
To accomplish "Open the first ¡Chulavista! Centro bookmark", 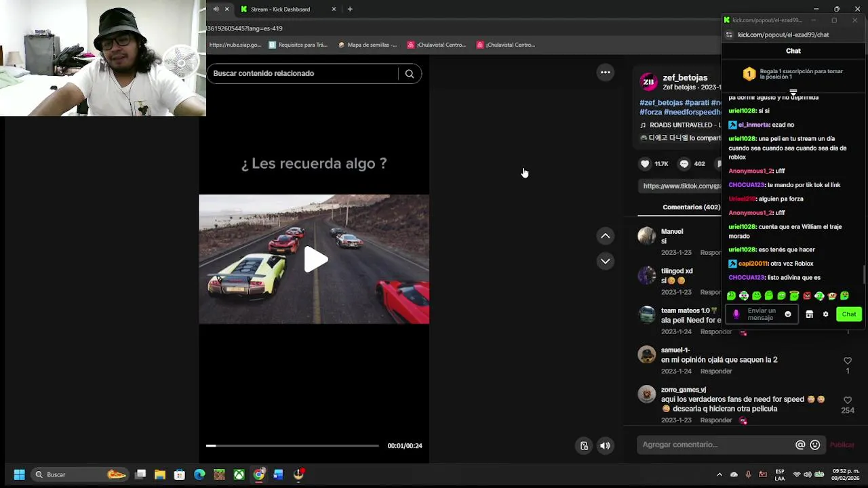I will coord(437,45).
